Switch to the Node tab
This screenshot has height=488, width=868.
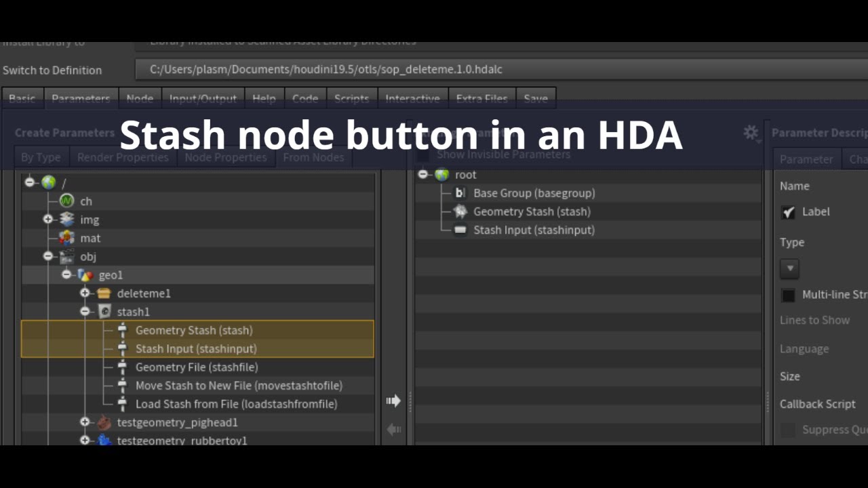coord(140,98)
